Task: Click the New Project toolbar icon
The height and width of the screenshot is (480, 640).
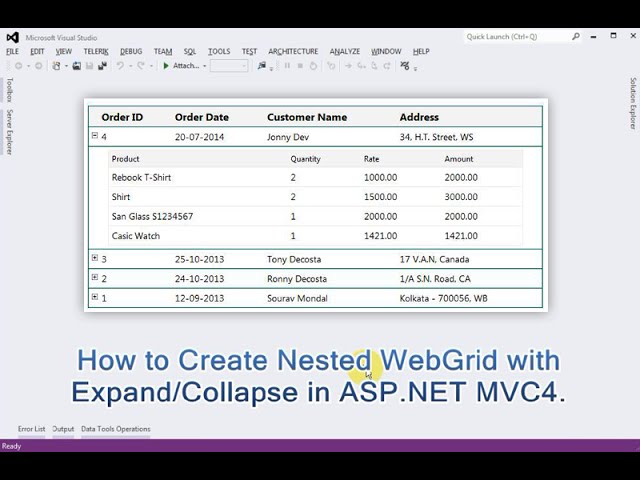Action: coord(56,66)
